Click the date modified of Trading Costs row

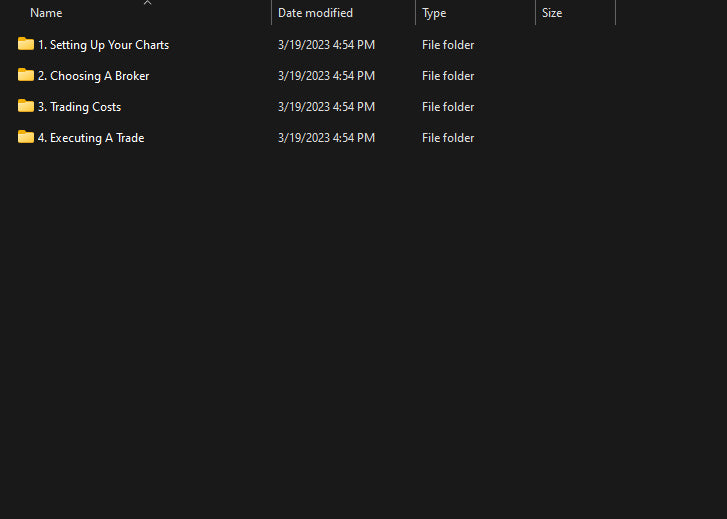[326, 107]
